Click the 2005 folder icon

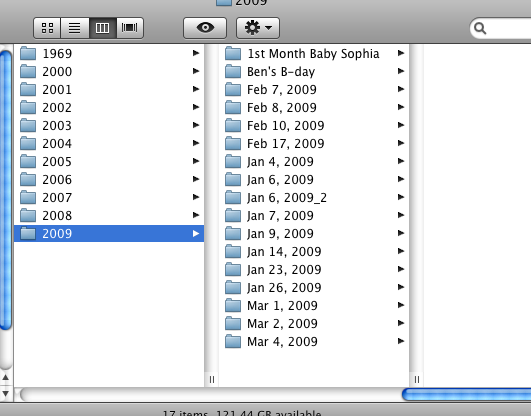(x=28, y=161)
